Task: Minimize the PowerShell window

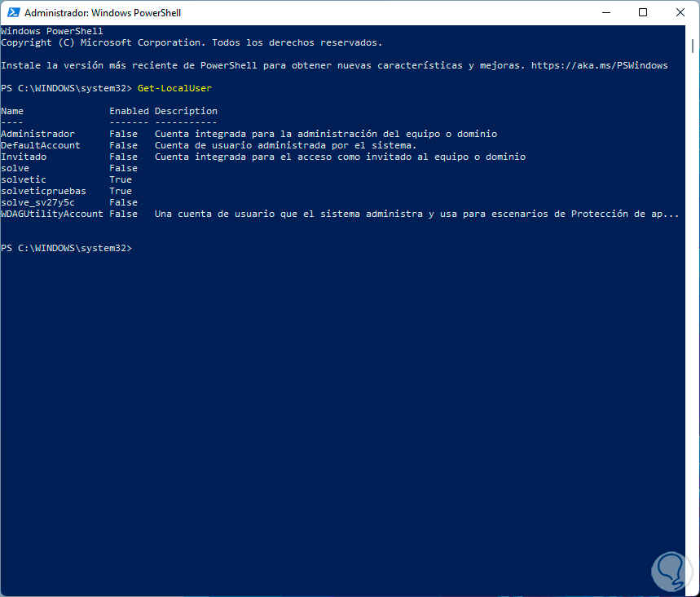Action: point(606,13)
